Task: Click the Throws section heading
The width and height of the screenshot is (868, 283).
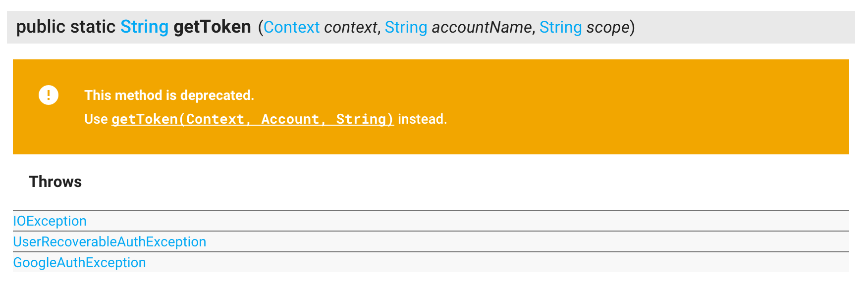Action: pyautogui.click(x=55, y=182)
